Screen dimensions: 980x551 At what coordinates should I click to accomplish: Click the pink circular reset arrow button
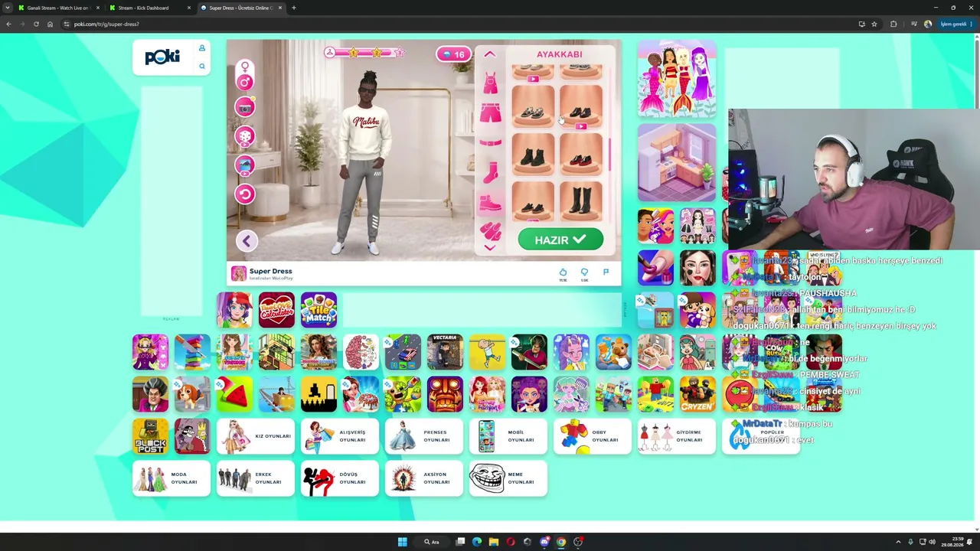(x=245, y=194)
